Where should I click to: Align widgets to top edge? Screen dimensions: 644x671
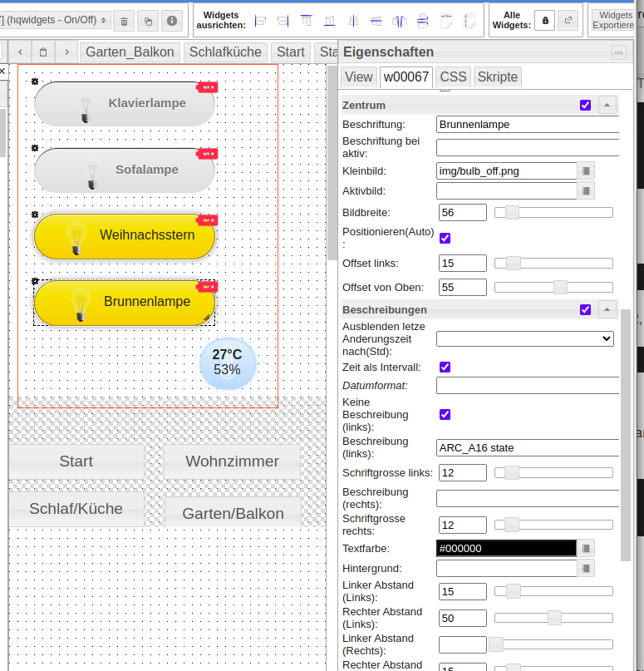coord(306,21)
